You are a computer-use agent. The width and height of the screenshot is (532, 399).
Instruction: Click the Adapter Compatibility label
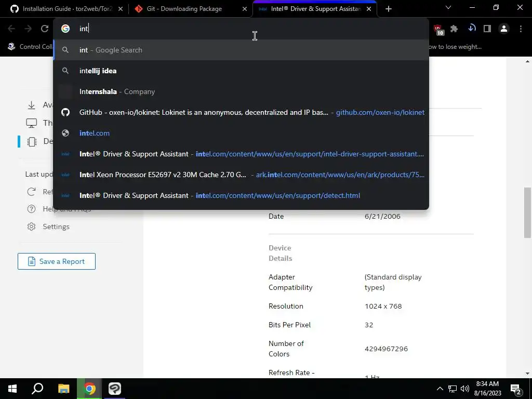coord(290,282)
